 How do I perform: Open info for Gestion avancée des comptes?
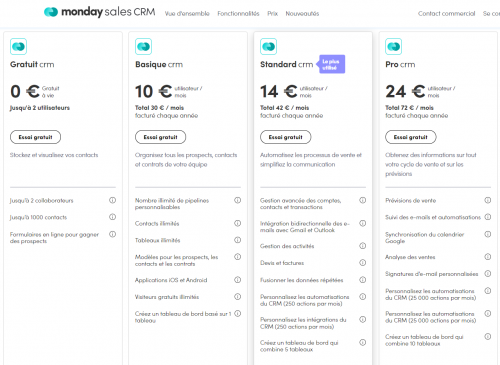point(363,200)
